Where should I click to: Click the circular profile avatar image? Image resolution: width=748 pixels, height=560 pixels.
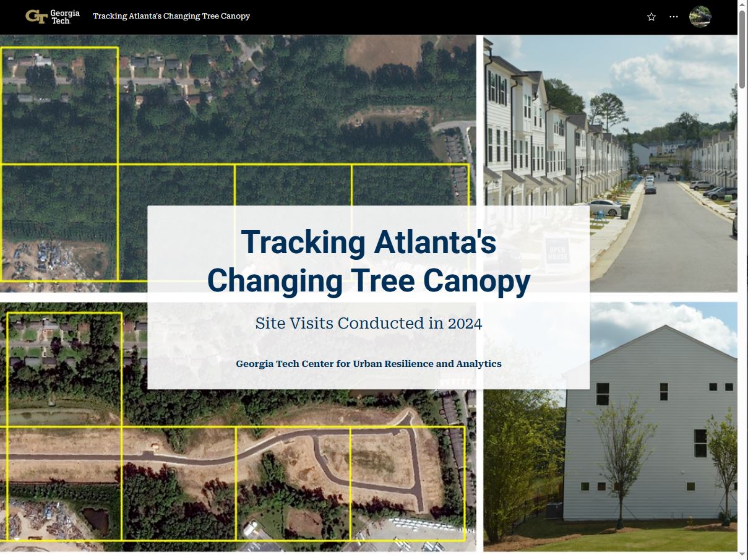click(x=700, y=17)
